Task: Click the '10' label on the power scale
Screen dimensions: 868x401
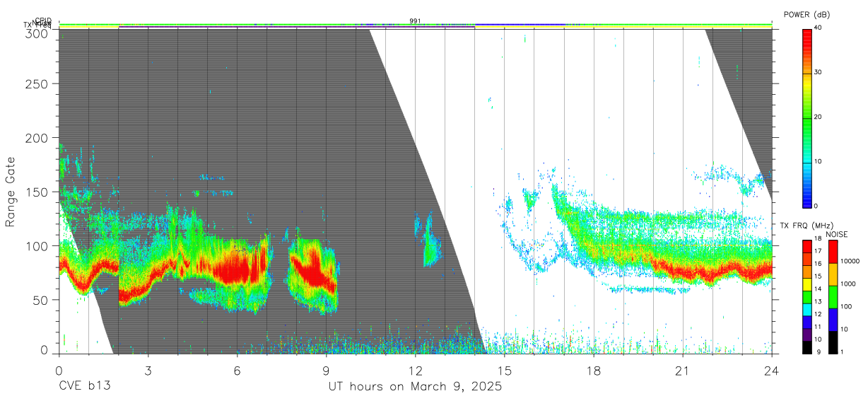Action: point(817,161)
